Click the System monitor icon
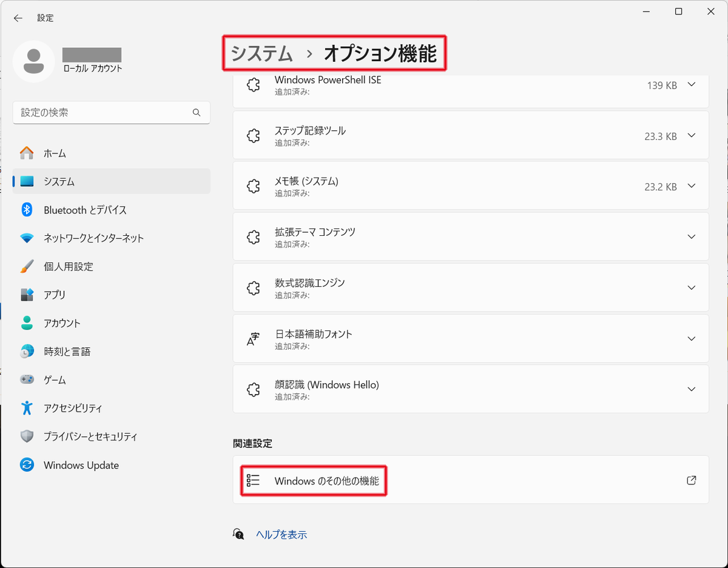 pos(27,181)
